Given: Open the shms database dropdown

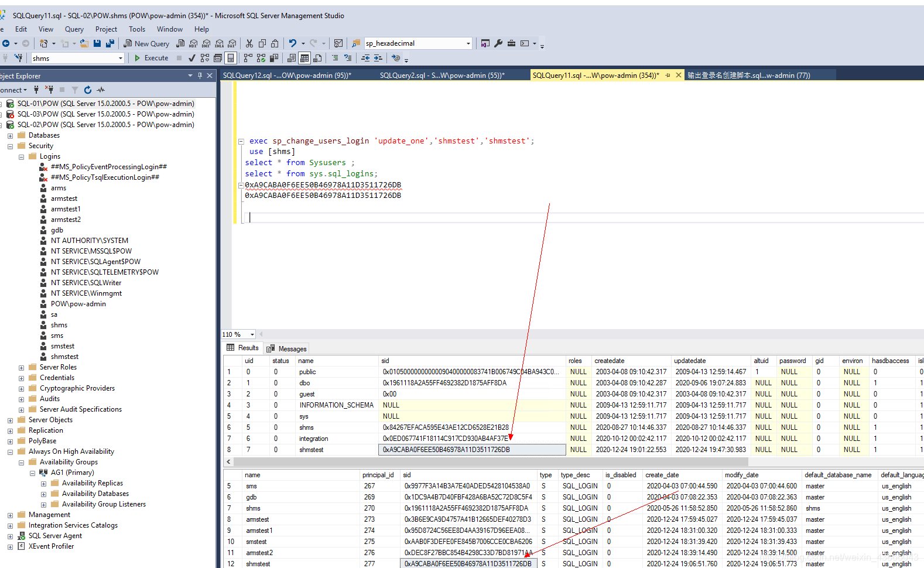Looking at the screenshot, I should coord(121,58).
